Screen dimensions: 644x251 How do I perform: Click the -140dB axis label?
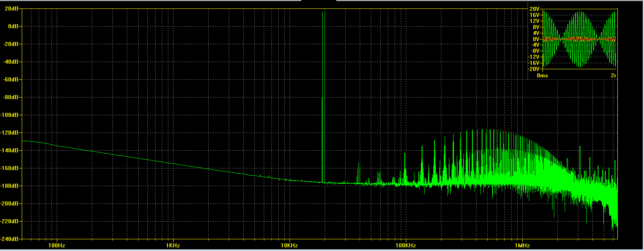(10, 150)
